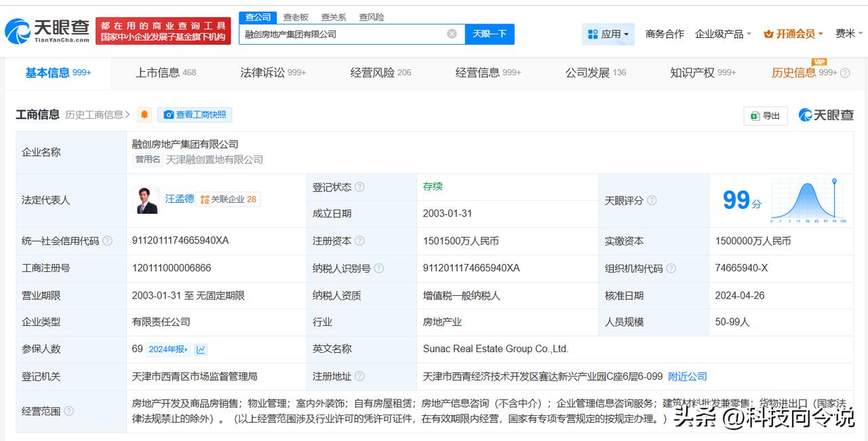Expand the 开通会员 dropdown
This screenshot has width=868, height=441.
pyautogui.click(x=793, y=34)
